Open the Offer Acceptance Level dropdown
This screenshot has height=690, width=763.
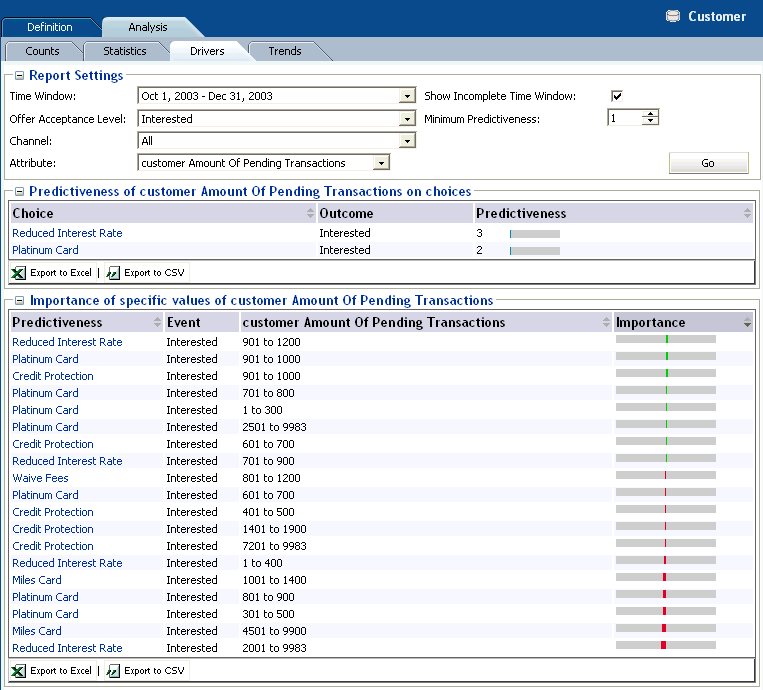(x=406, y=119)
